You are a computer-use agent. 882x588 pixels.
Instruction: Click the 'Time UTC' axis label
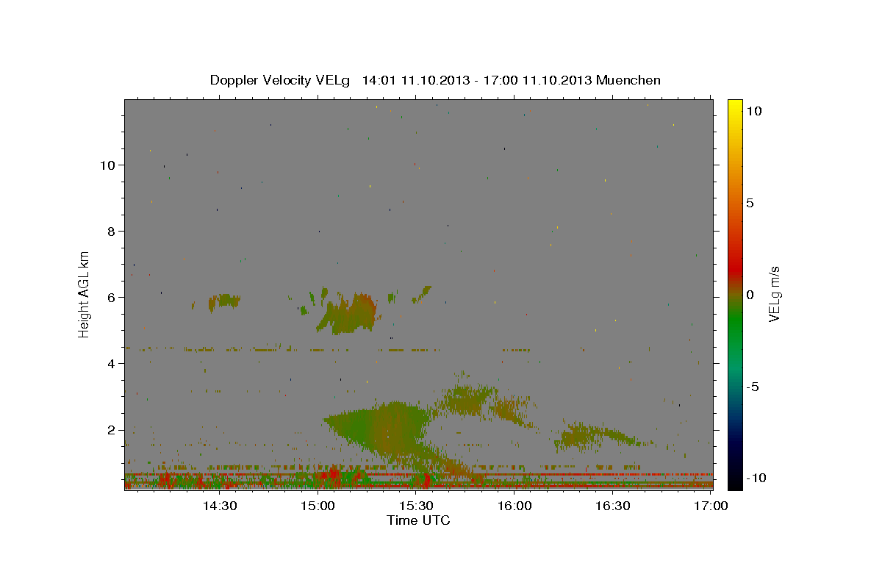[x=418, y=520]
